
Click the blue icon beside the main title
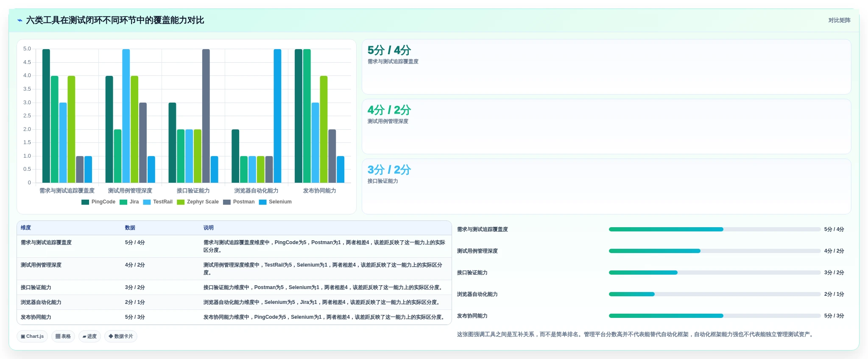click(20, 20)
